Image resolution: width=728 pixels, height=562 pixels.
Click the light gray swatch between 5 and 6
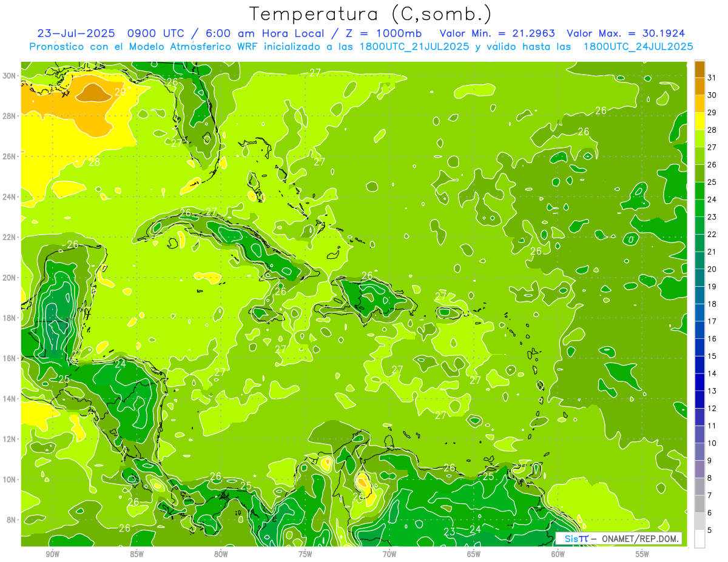pos(699,521)
